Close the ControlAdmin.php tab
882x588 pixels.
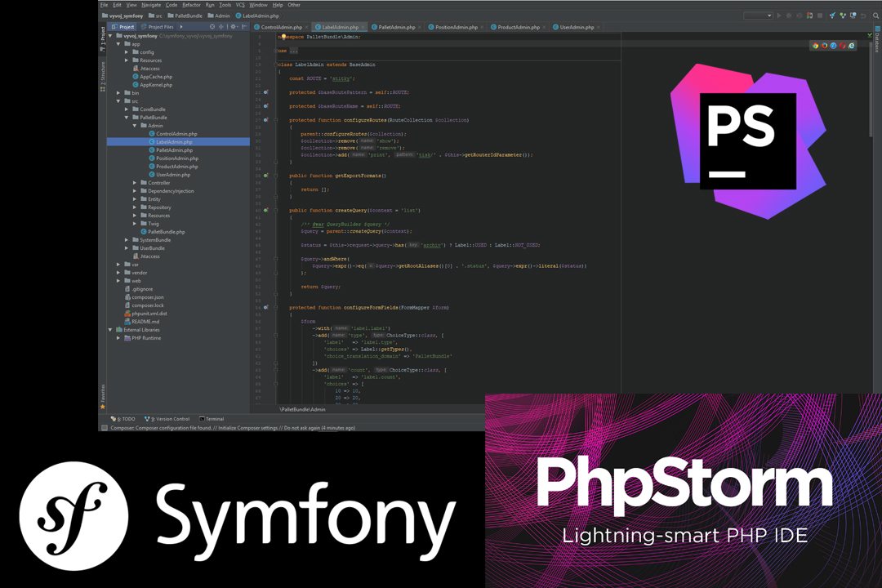click(x=306, y=27)
